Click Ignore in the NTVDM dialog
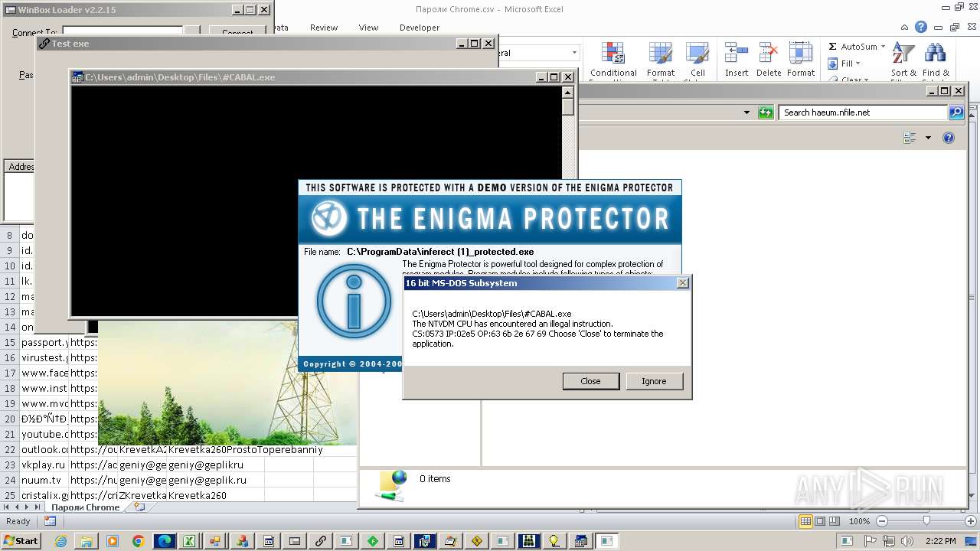 pos(654,381)
